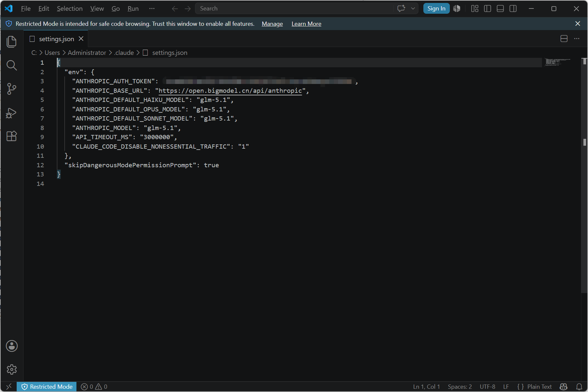
Task: Expand the Users breadcrumb
Action: click(x=52, y=53)
